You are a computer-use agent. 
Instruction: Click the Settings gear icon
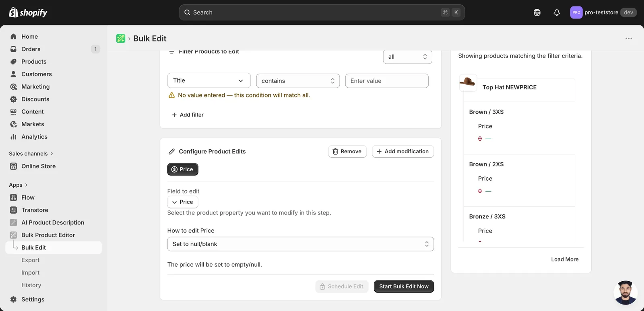coord(13,299)
